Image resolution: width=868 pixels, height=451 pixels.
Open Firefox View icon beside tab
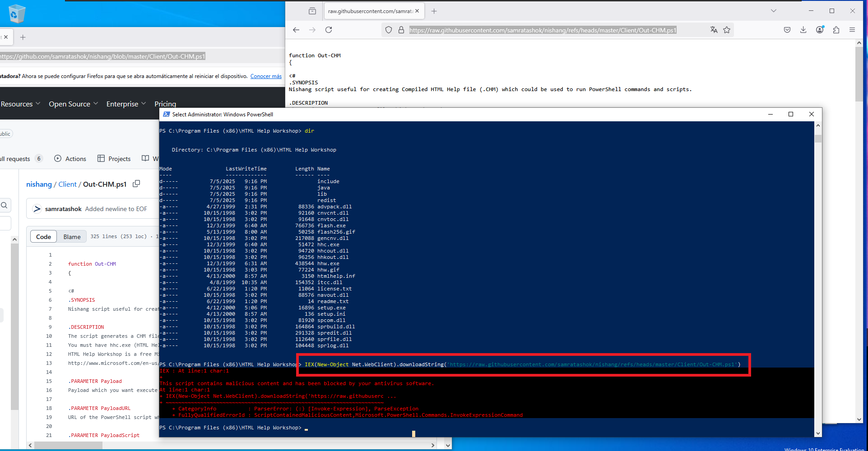coord(312,11)
